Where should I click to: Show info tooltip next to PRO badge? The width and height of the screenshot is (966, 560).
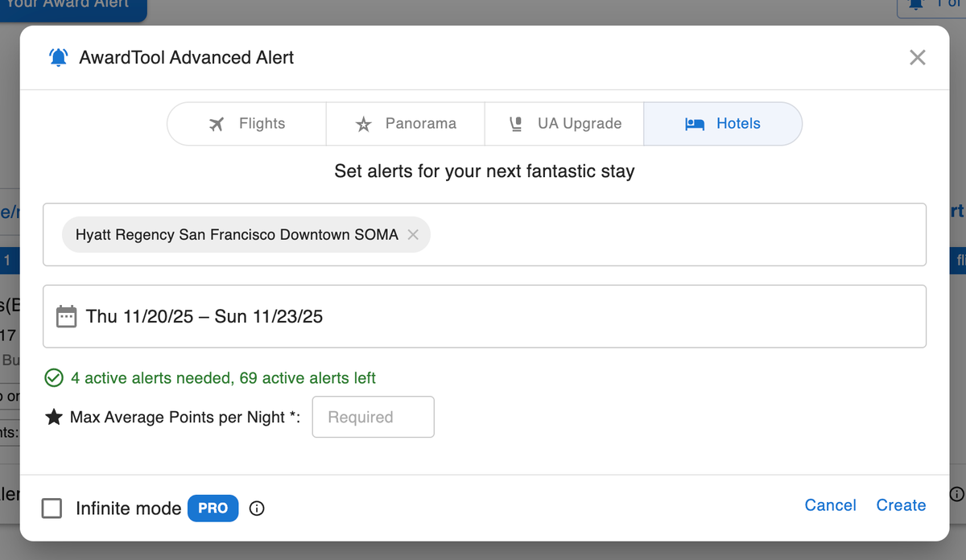click(x=257, y=509)
